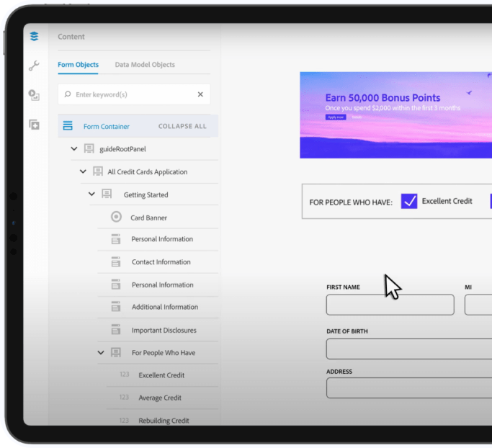Screen dimensions: 492x448
Task: Click the icon beside Additional Information
Action: click(116, 307)
